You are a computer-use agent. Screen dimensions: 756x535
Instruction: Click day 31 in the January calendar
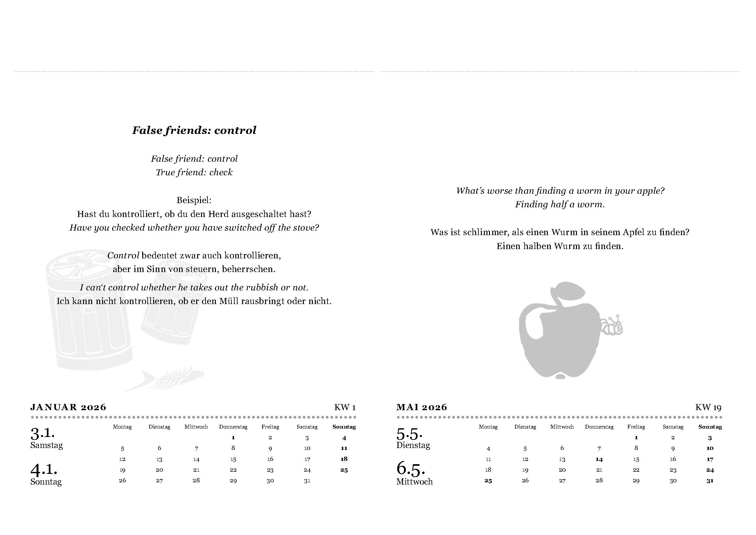pyautogui.click(x=307, y=481)
